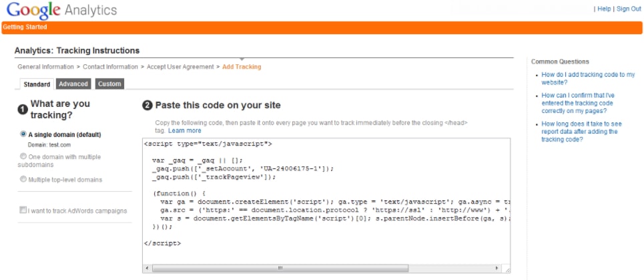Click Contact Information breadcrumb step

pyautogui.click(x=111, y=67)
